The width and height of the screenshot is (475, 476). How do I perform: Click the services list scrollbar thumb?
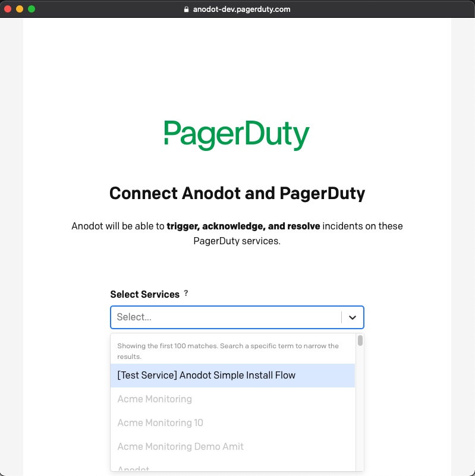[x=360, y=341]
